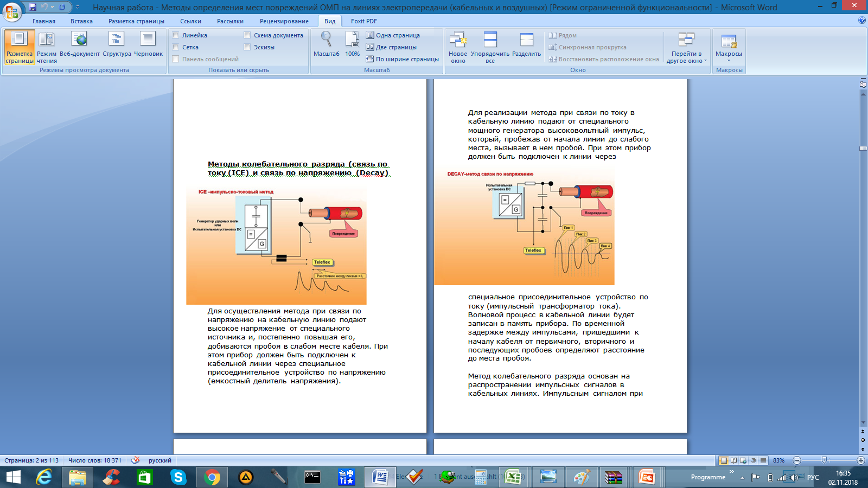Image resolution: width=868 pixels, height=488 pixels.
Task: Click zoom out minus button
Action: pyautogui.click(x=797, y=460)
